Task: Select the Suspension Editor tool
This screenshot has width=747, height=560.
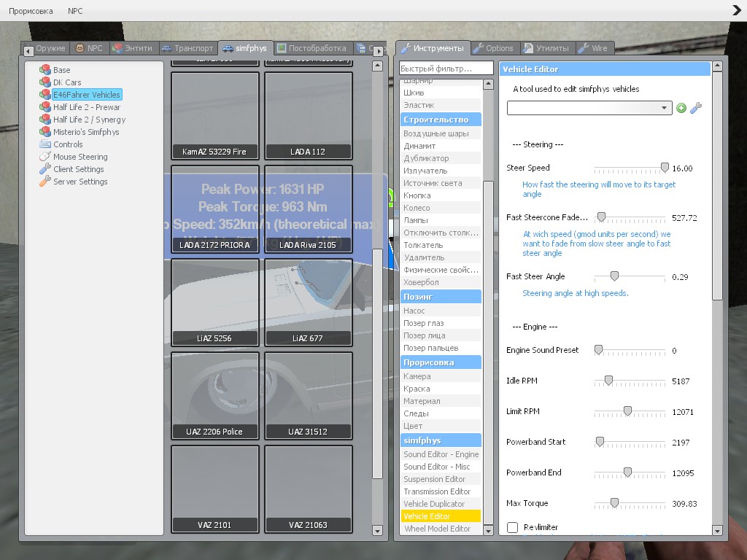Action: 435,479
